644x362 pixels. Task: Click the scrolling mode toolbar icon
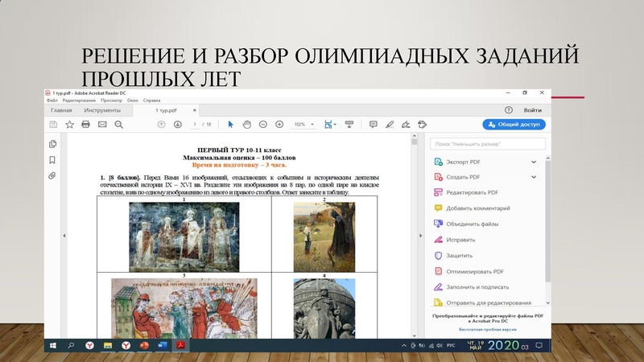349,125
